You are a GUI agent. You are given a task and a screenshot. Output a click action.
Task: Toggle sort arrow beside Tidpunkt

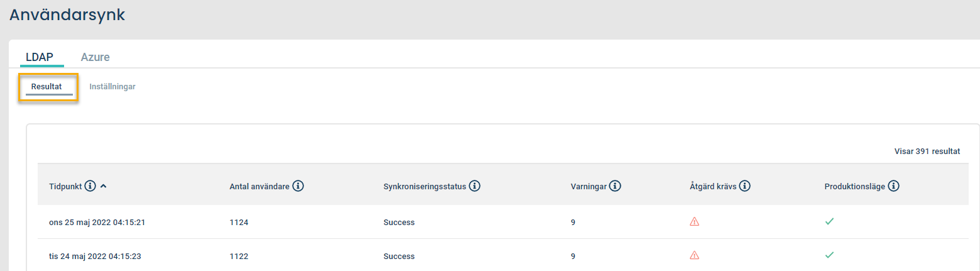(x=104, y=187)
